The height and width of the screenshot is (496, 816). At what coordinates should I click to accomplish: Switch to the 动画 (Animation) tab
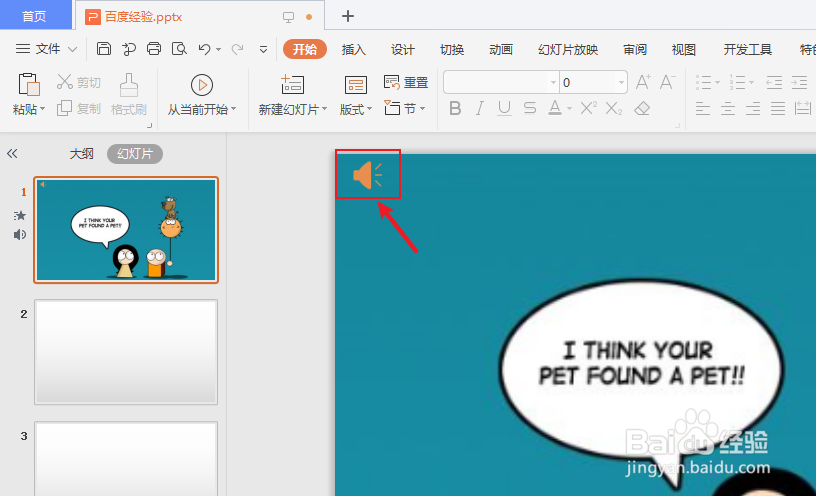(501, 49)
